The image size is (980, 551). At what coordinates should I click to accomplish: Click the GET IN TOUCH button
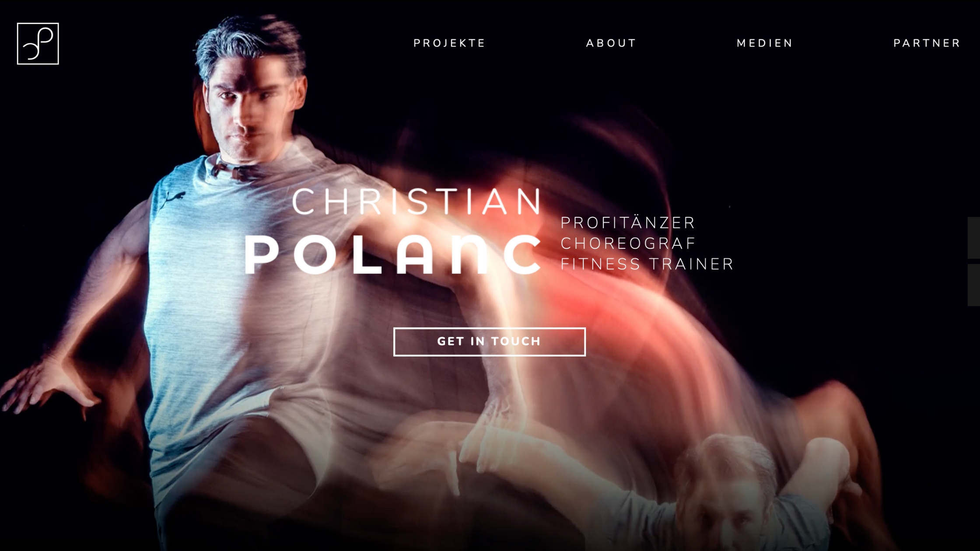pyautogui.click(x=489, y=342)
